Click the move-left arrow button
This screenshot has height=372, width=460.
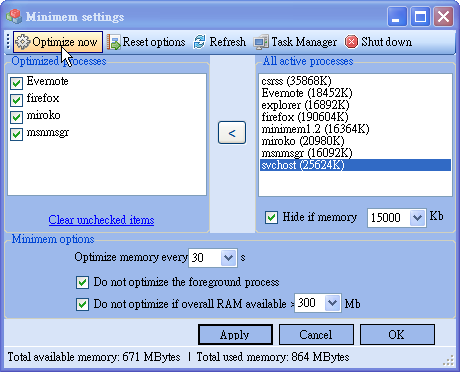tap(232, 133)
